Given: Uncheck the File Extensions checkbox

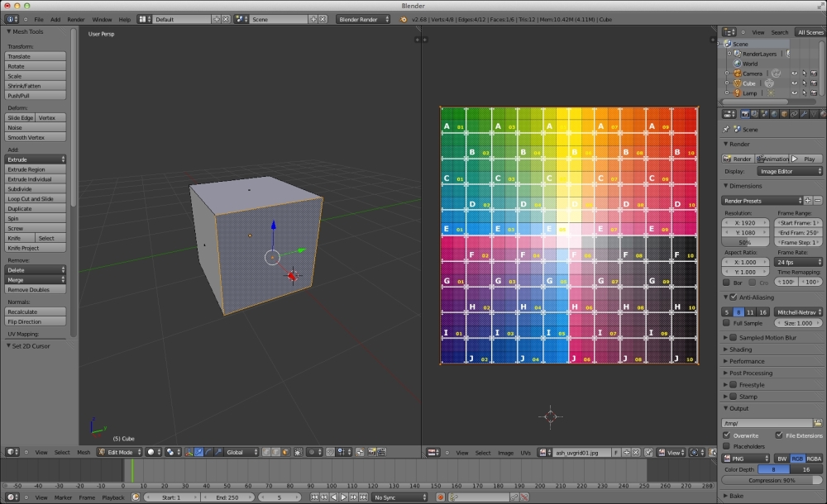Looking at the screenshot, I should (x=778, y=435).
